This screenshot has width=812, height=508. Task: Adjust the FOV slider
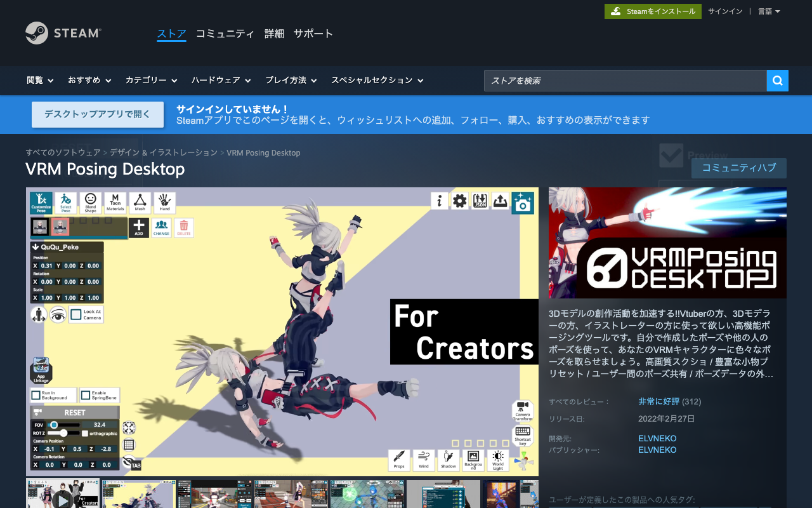[62, 425]
